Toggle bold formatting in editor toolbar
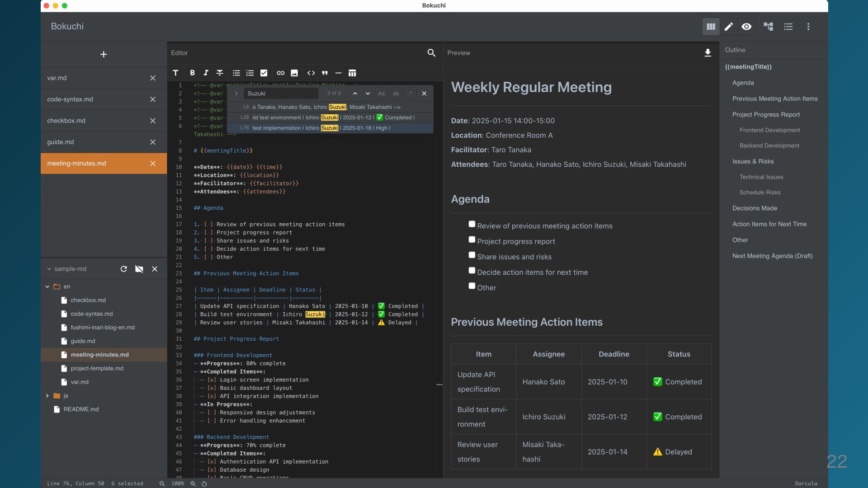This screenshot has width=868, height=488. point(192,73)
